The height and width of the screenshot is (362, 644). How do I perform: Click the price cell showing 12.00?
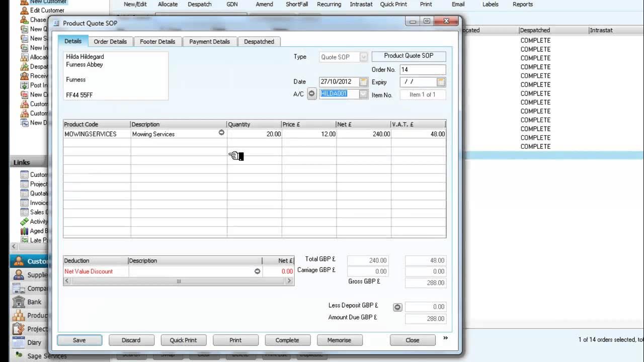[x=309, y=134]
